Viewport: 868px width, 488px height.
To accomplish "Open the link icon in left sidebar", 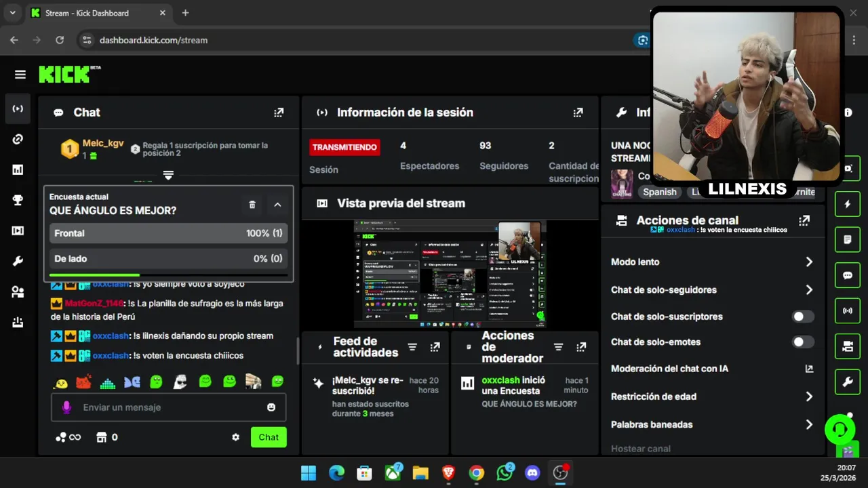I will (18, 139).
